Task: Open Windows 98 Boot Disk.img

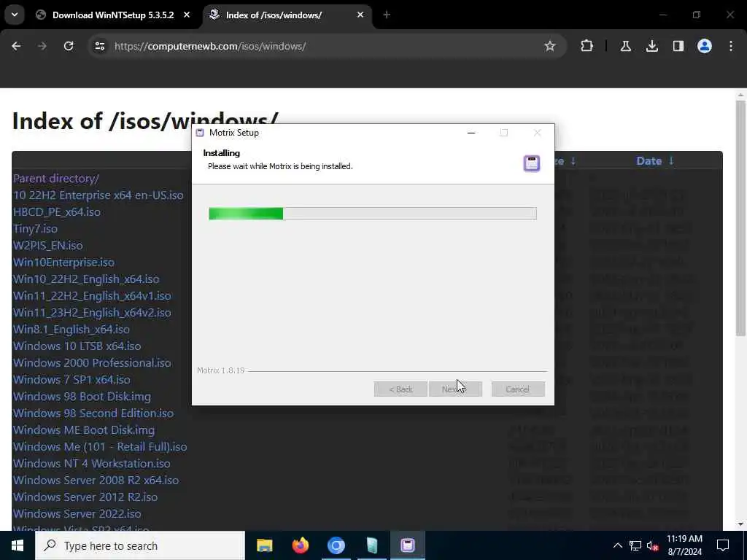Action: [82, 397]
